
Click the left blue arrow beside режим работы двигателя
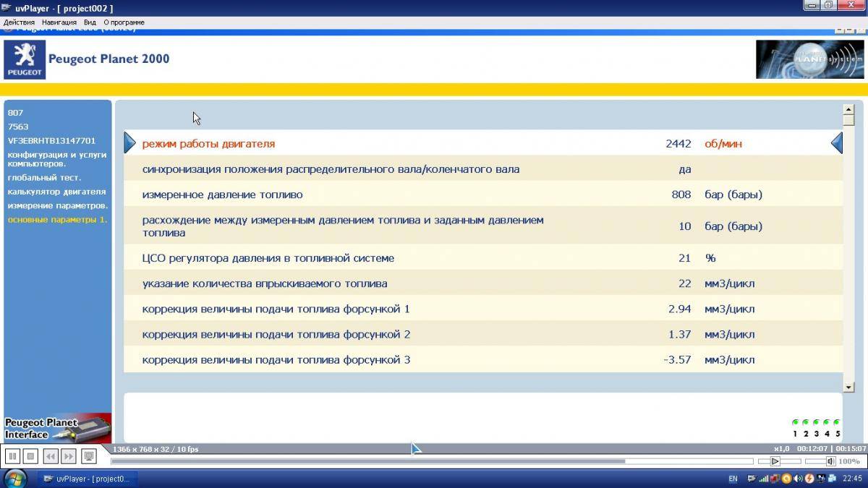coord(129,143)
